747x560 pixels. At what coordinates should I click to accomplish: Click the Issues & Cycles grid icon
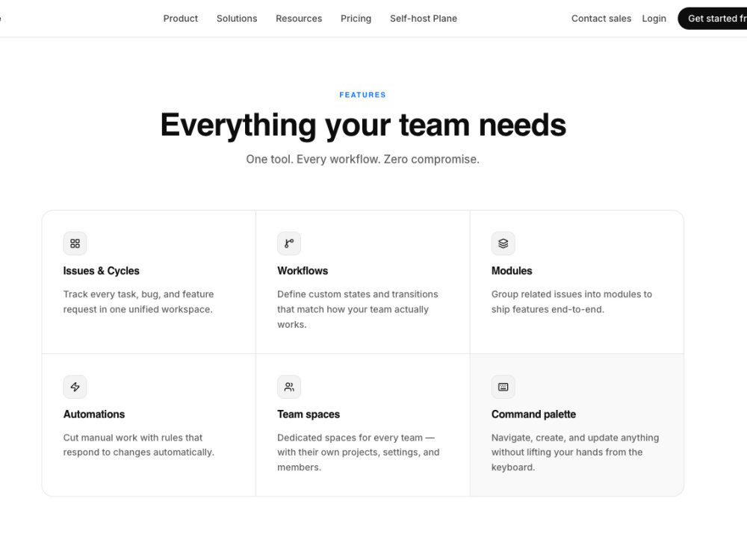(75, 243)
